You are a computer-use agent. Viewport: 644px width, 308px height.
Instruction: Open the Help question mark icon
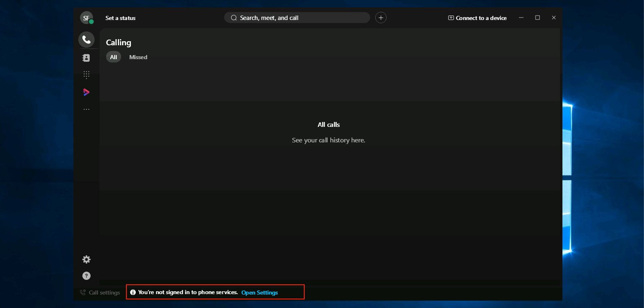tap(86, 276)
